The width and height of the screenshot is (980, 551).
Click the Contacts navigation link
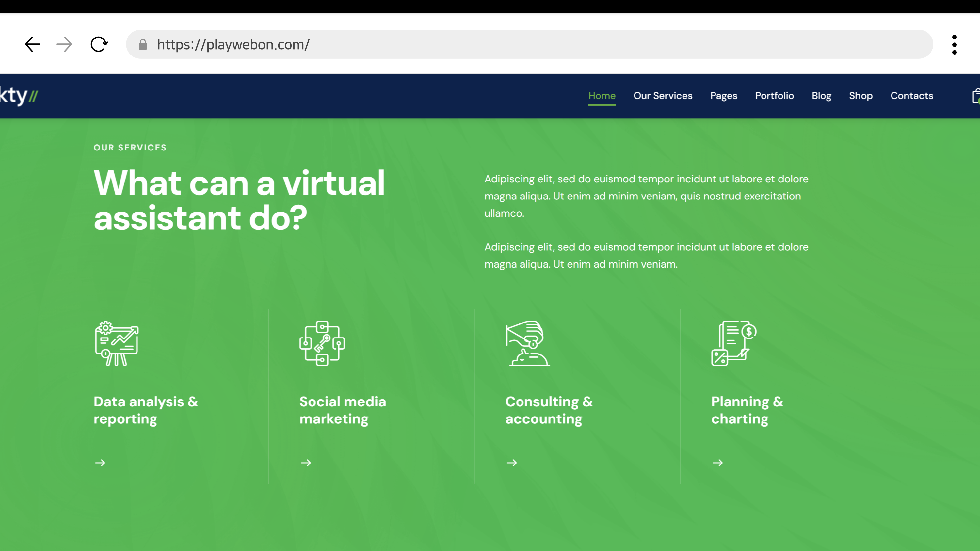[x=911, y=96]
